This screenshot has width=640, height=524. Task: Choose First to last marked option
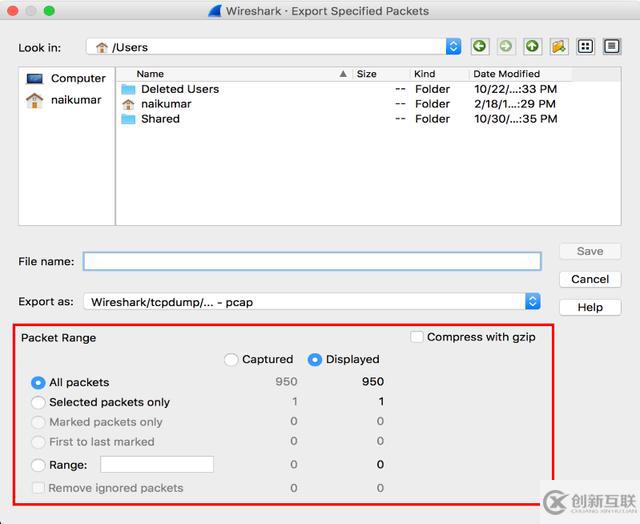coord(38,442)
